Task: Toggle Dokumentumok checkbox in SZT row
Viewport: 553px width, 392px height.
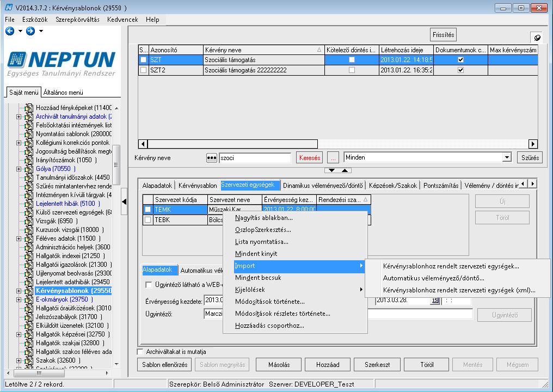Action: click(x=460, y=60)
